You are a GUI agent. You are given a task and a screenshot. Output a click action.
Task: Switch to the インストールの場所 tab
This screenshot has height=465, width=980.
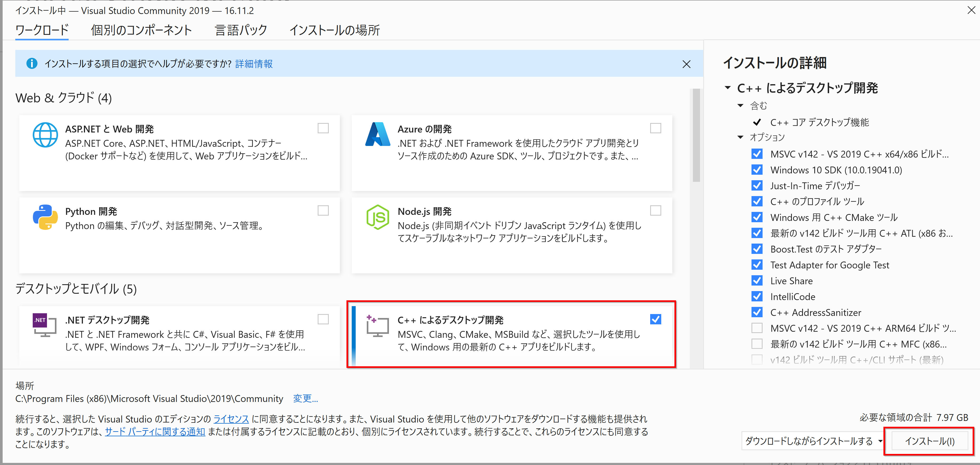[x=335, y=30]
